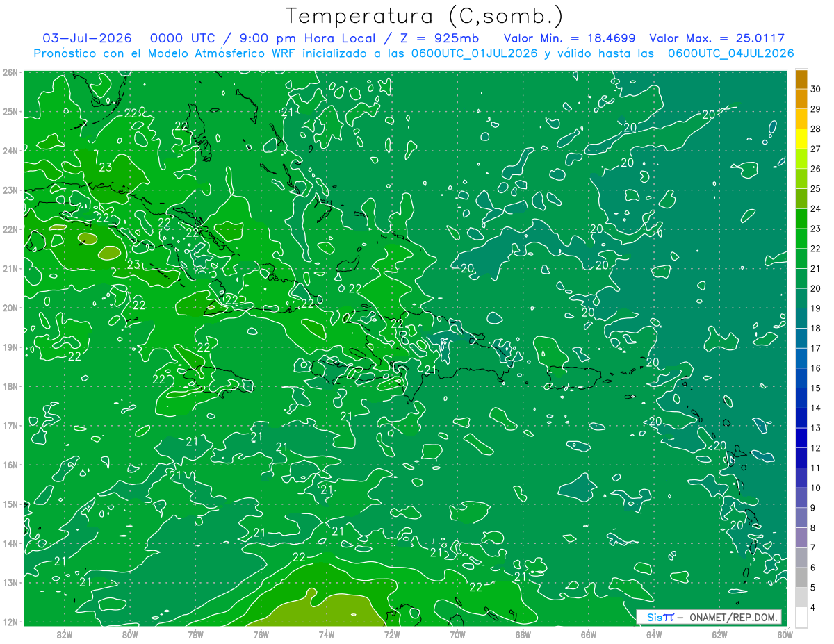The image size is (834, 644).
Task: Click the 64W longitude axis label
Action: [x=654, y=634]
